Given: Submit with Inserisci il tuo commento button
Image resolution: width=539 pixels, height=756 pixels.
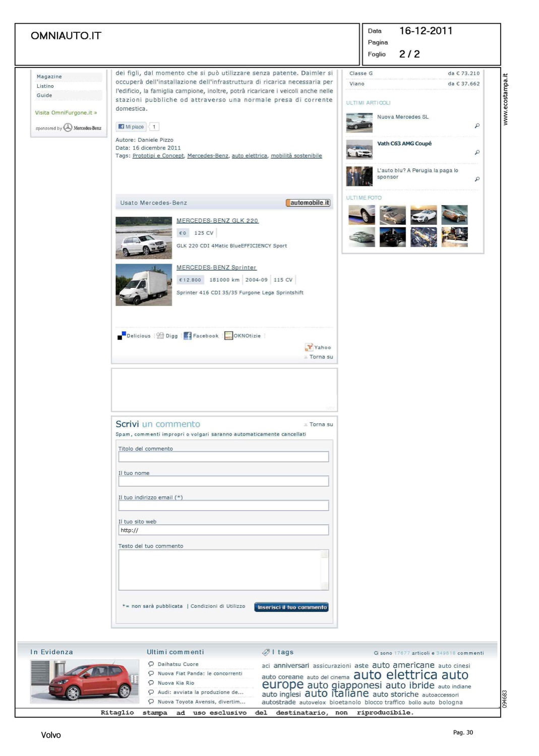Looking at the screenshot, I should tap(291, 607).
